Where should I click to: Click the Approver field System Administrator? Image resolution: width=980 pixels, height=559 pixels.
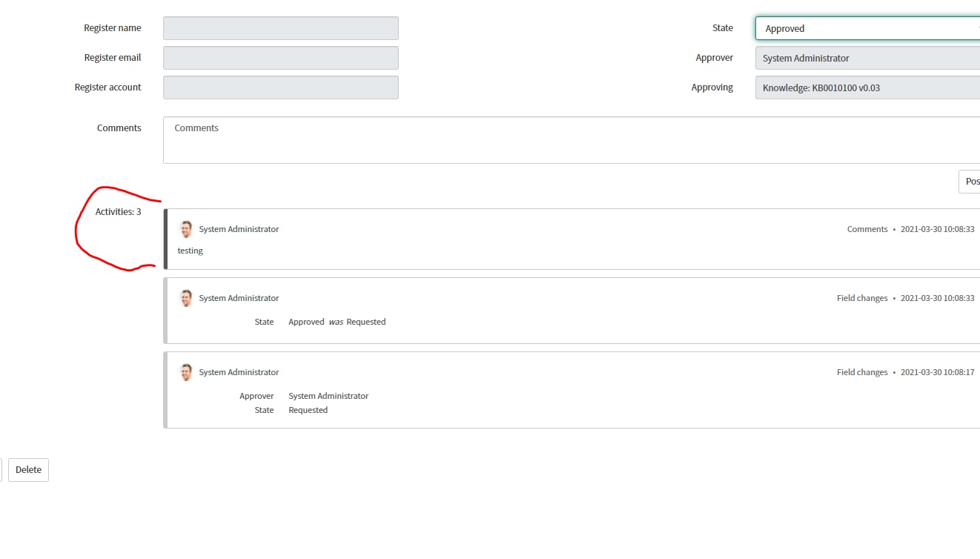point(867,58)
